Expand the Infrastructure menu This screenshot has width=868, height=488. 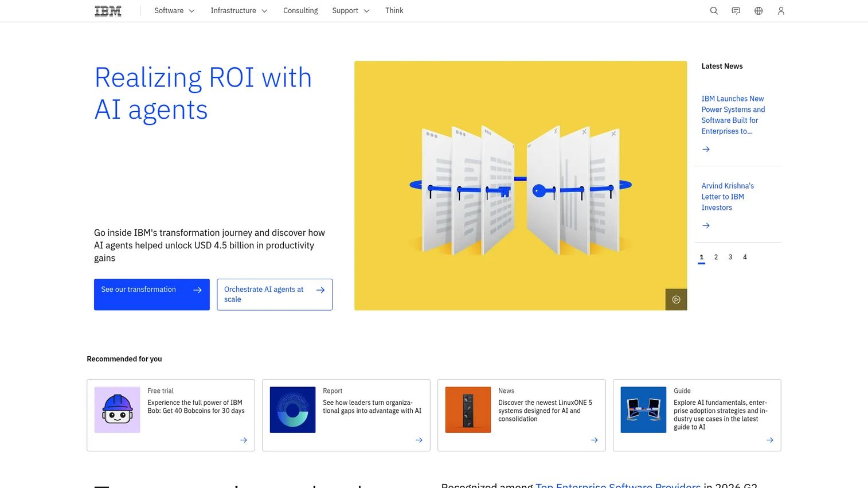(x=238, y=11)
